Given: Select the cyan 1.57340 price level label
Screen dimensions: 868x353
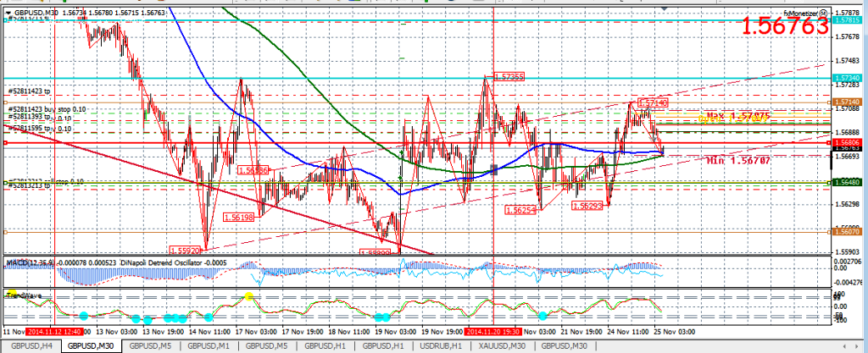Looking at the screenshot, I should [847, 79].
